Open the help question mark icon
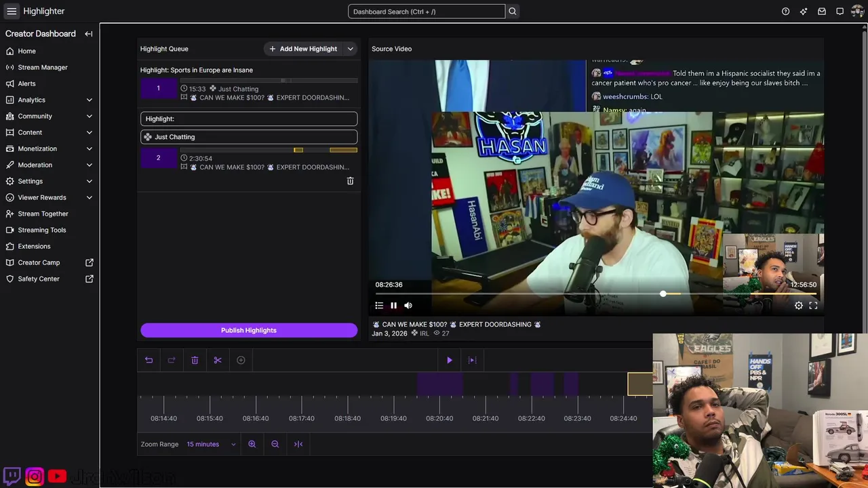The width and height of the screenshot is (868, 488). point(785,11)
